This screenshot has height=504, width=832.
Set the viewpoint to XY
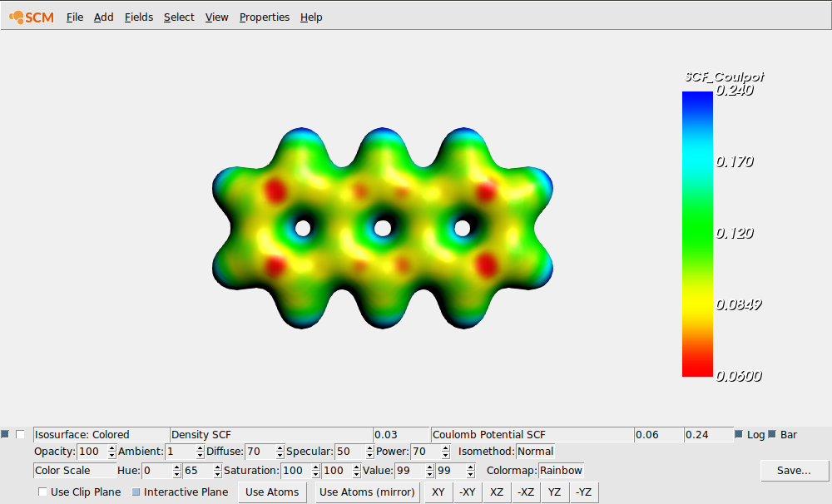437,492
